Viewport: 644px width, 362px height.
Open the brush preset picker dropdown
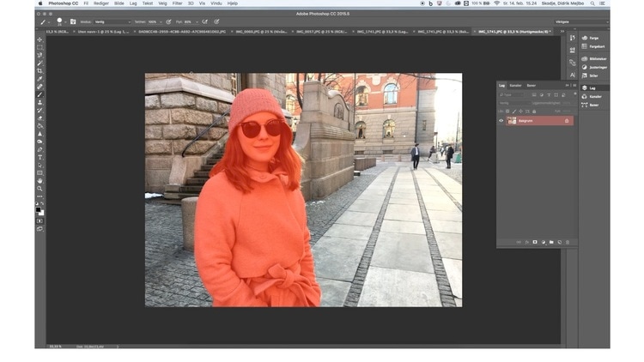point(62,21)
